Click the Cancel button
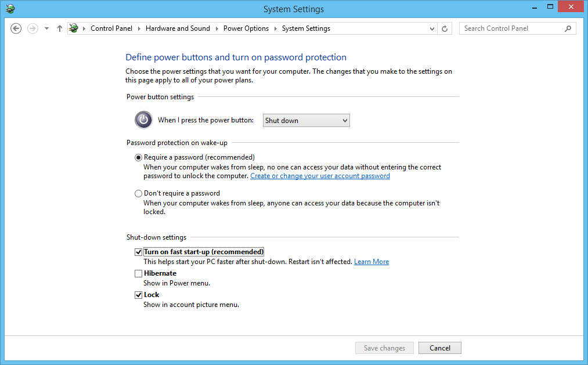588x365 pixels. (439, 348)
